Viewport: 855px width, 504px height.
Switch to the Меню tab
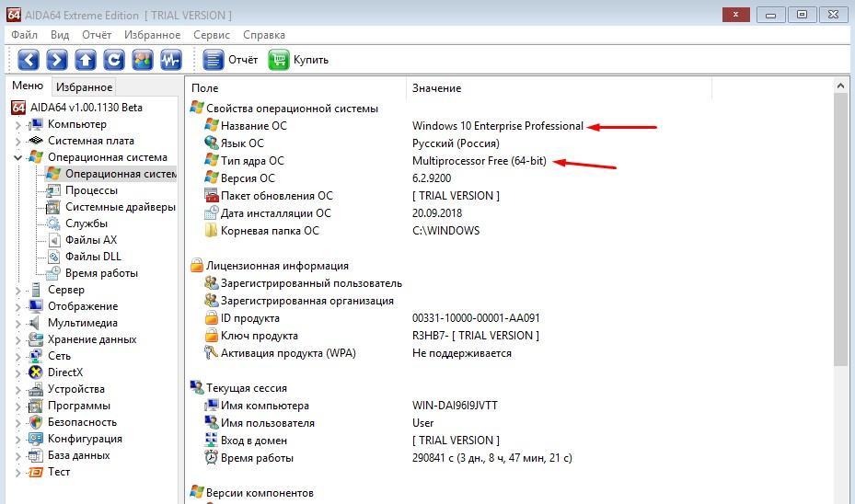pyautogui.click(x=28, y=86)
